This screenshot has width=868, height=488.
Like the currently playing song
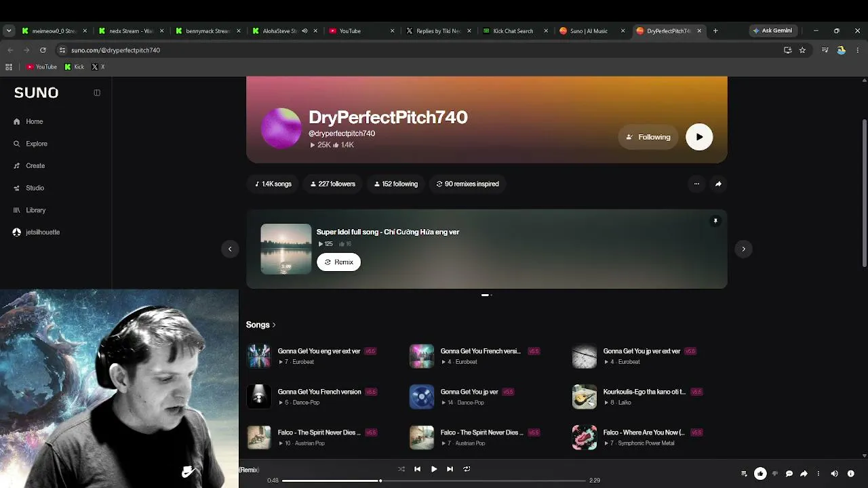[x=760, y=474]
